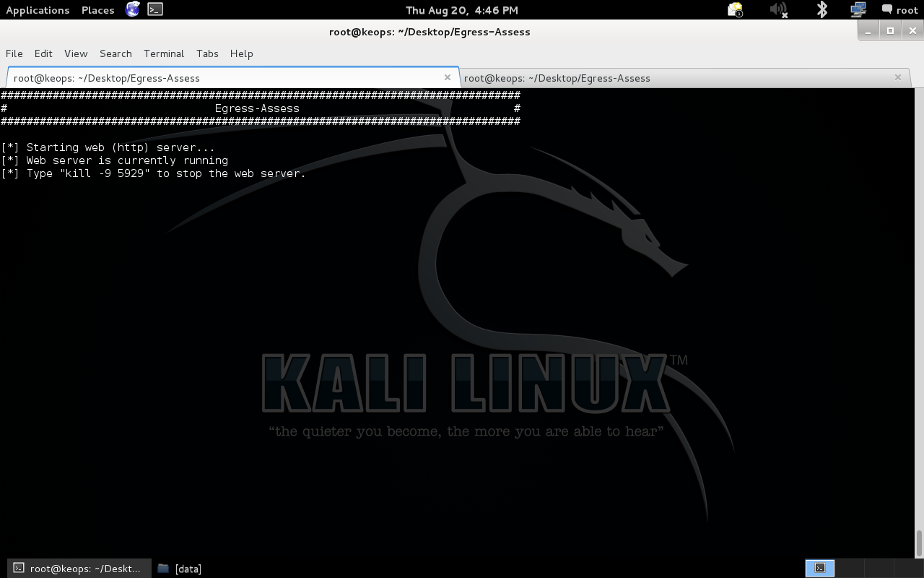924x578 pixels.
Task: Open the Edit menu
Action: (x=43, y=53)
